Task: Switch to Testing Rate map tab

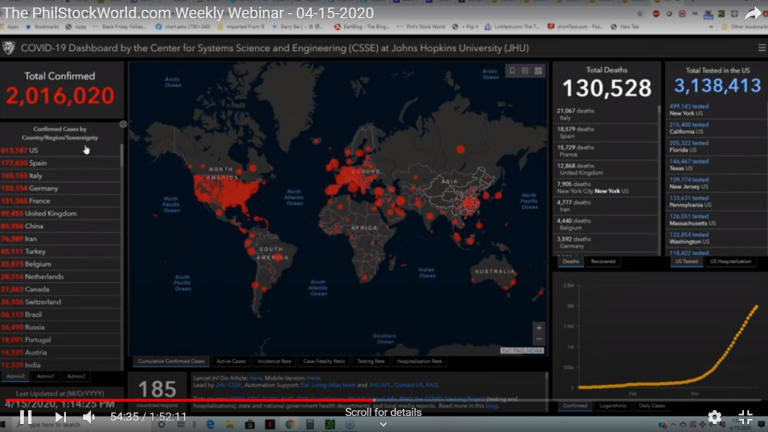Action: click(371, 361)
